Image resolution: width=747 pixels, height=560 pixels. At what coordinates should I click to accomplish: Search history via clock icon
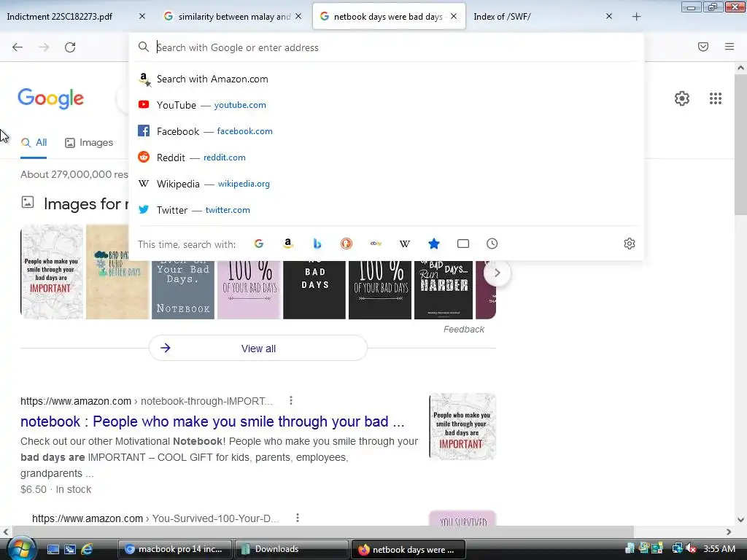[492, 244]
